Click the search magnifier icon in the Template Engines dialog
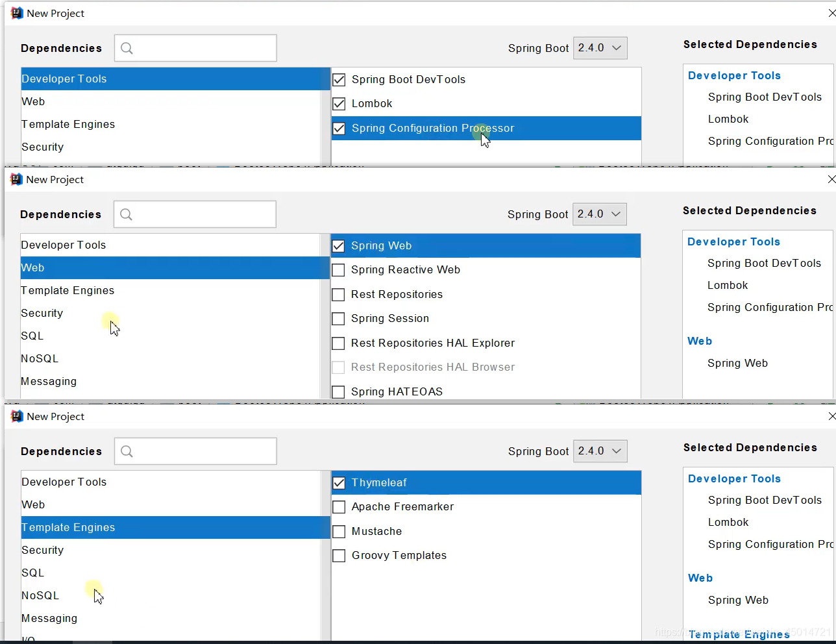The image size is (836, 644). click(127, 451)
